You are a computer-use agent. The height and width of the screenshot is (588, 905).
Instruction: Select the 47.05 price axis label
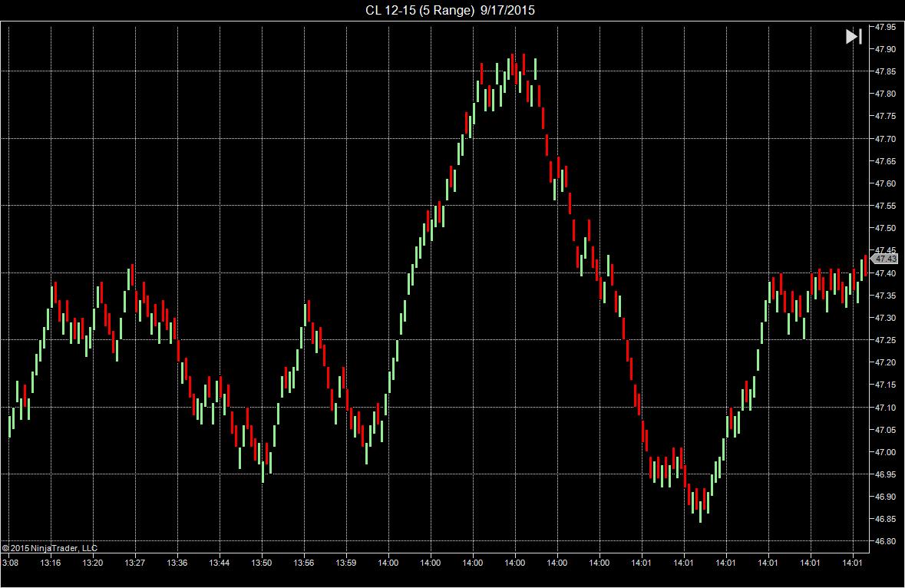point(886,430)
